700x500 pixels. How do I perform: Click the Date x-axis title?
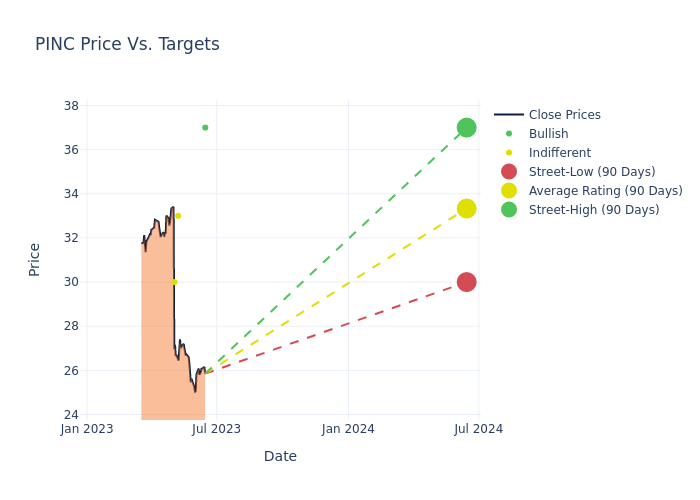click(280, 457)
